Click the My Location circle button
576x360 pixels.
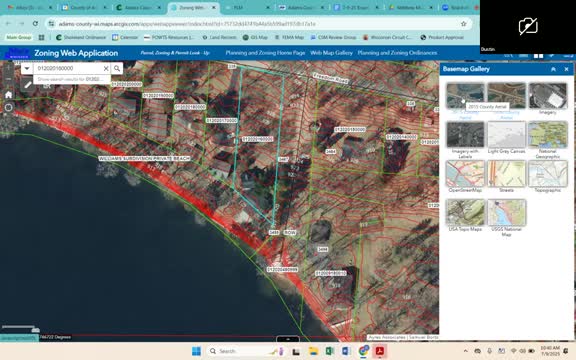(8, 108)
